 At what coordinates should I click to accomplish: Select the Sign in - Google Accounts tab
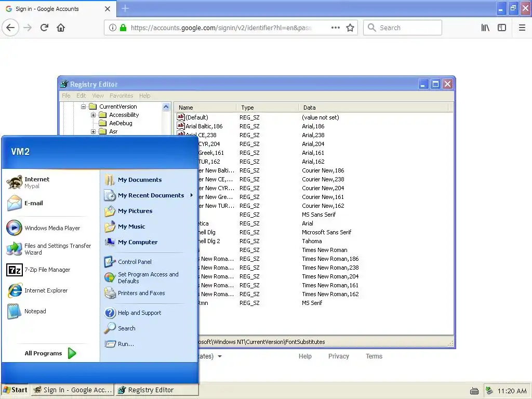tap(58, 9)
